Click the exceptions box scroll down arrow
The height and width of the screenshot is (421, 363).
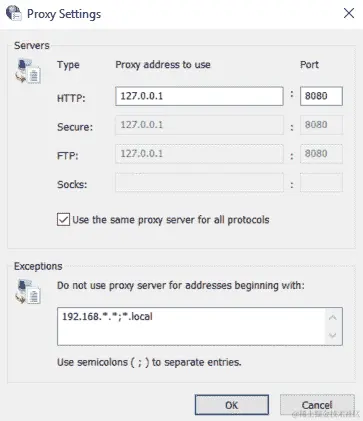pos(332,335)
